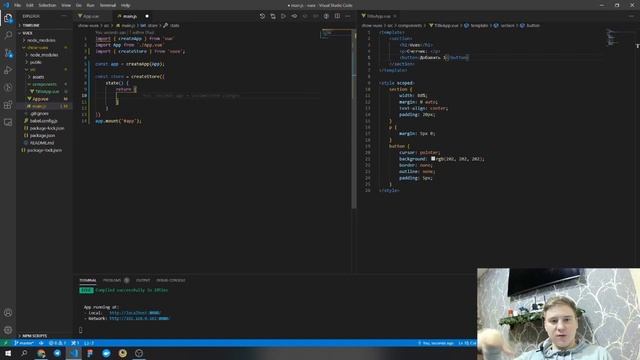This screenshot has height=360, width=640.
Task: Collapse the components folder
Action: pyautogui.click(x=44, y=84)
